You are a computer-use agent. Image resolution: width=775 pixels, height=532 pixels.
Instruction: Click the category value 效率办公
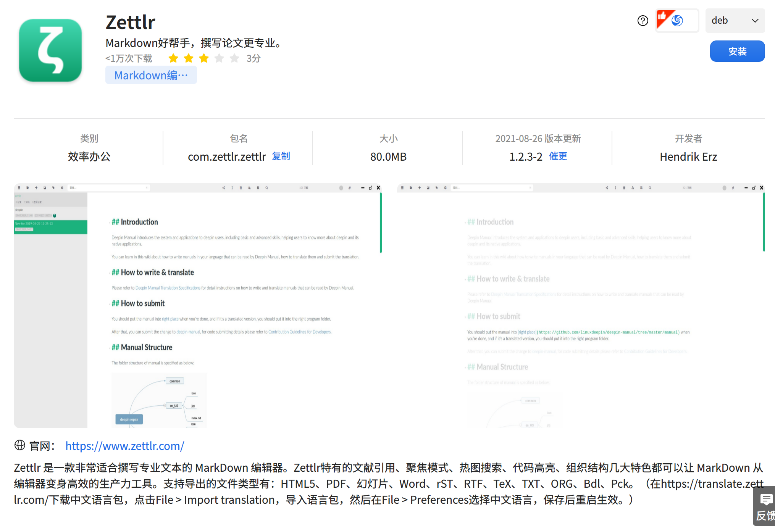point(89,157)
